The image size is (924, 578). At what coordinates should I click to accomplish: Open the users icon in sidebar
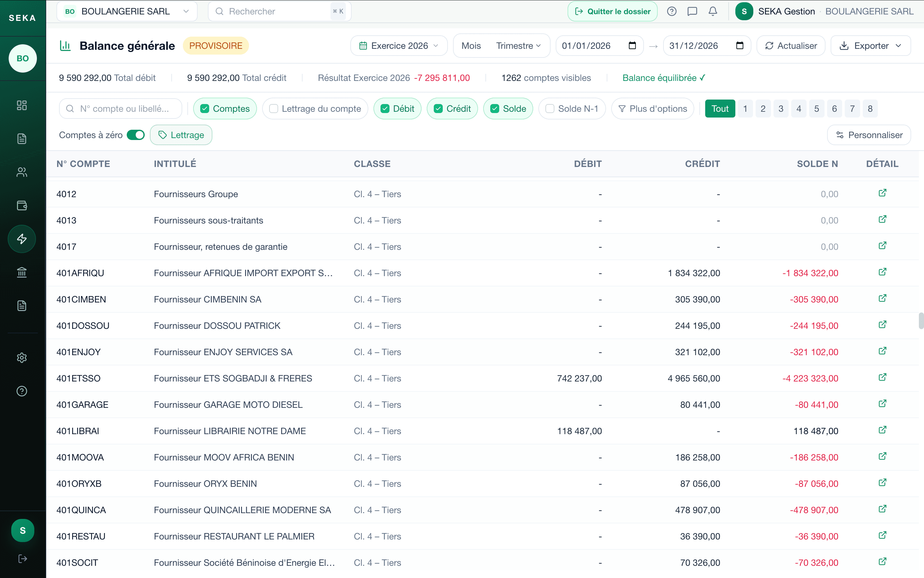22,172
